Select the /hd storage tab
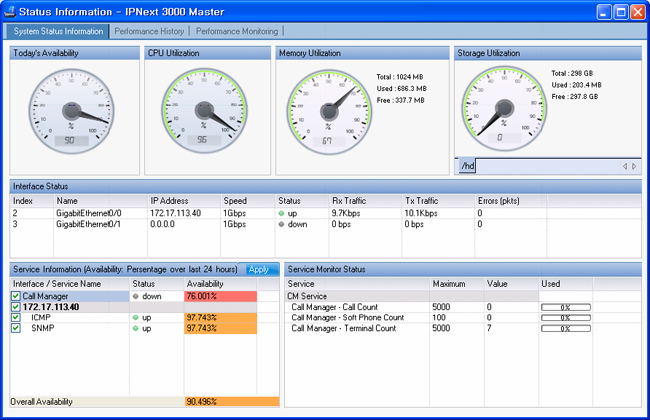The image size is (650, 420). pyautogui.click(x=468, y=165)
